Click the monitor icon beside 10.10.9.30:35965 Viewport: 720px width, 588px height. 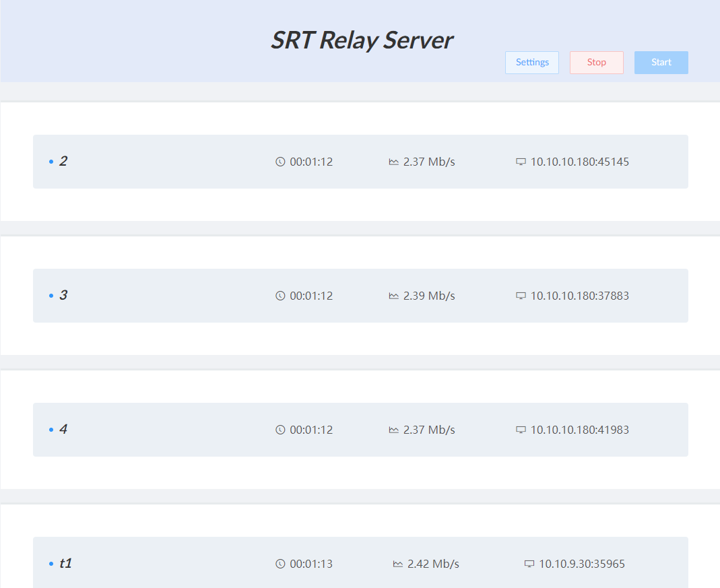tap(529, 564)
